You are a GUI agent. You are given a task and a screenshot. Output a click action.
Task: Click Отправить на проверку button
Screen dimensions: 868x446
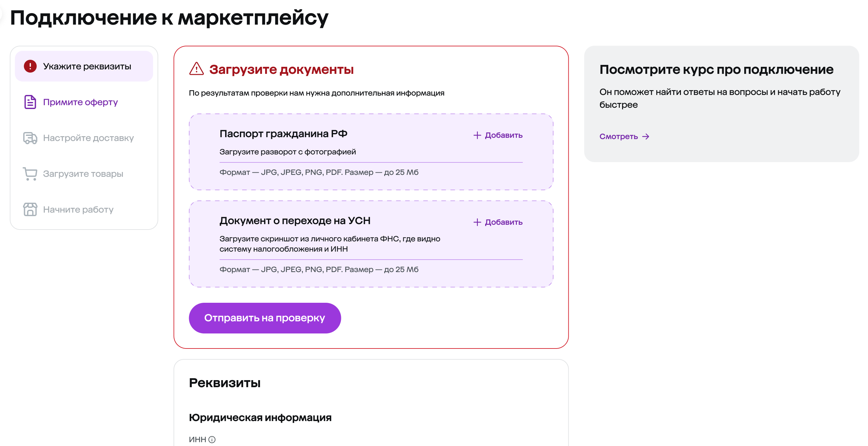(x=265, y=318)
